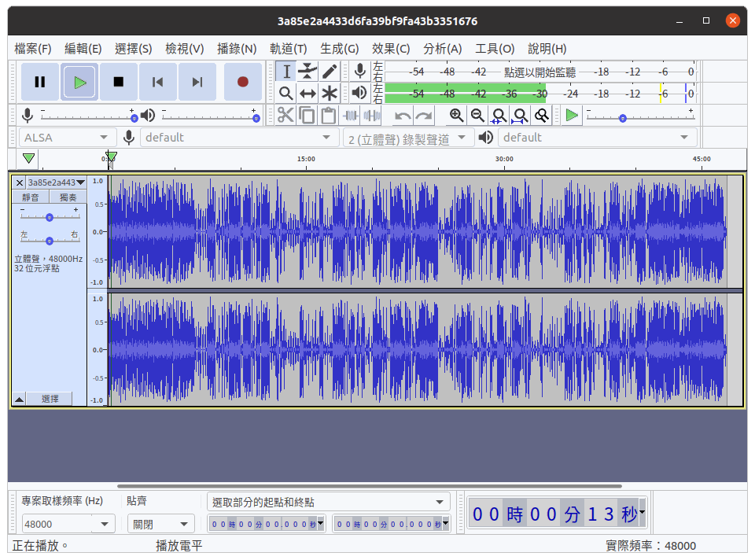Open the recording device default dropdown
The image size is (755, 560).
tap(239, 138)
